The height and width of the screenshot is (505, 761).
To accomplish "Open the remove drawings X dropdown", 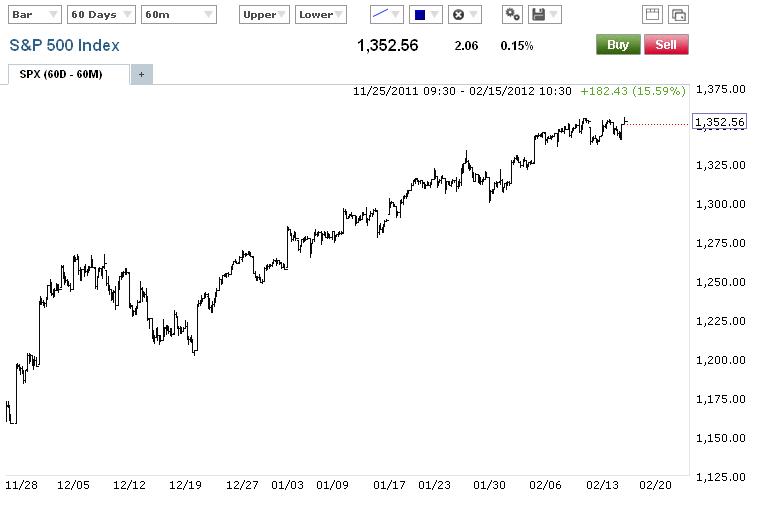I will pos(464,15).
